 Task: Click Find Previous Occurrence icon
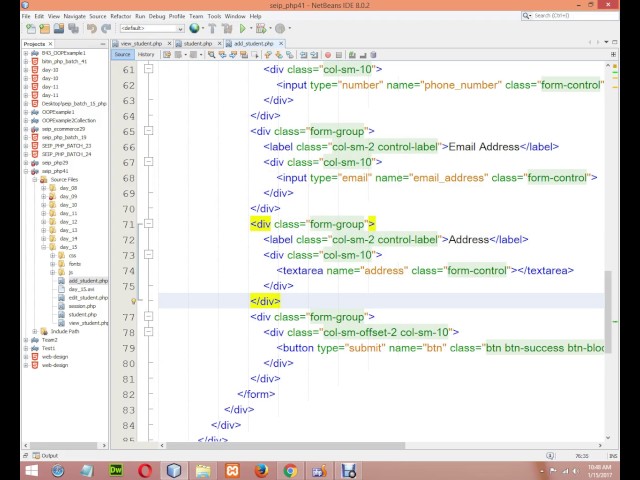(x=222, y=55)
